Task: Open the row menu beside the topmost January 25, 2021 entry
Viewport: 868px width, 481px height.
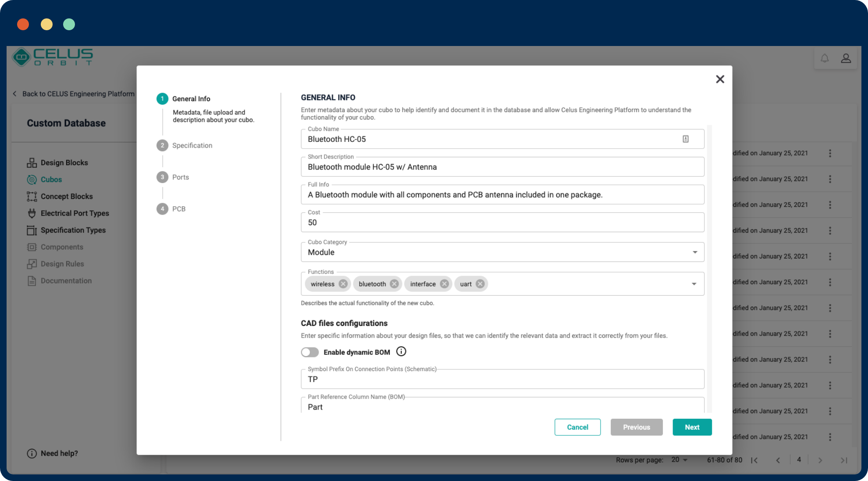Action: point(830,153)
